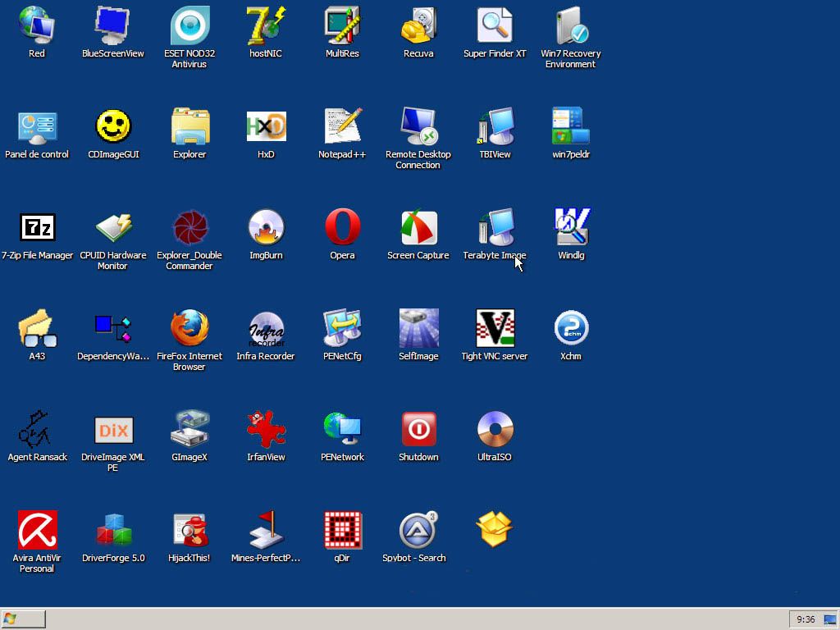Screen dimensions: 840x630
Task: Open A43 file manager icon
Action: click(36, 328)
